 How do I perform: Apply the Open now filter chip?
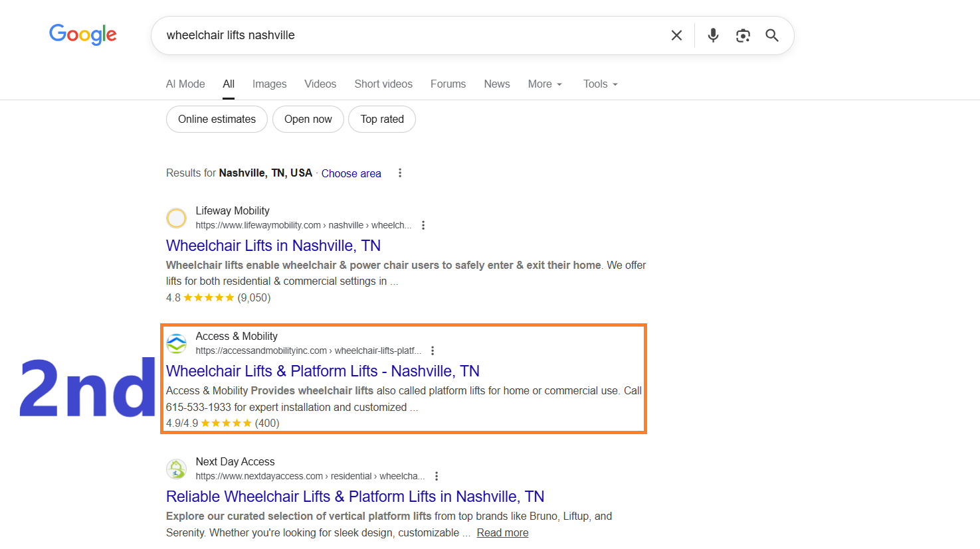(x=308, y=119)
